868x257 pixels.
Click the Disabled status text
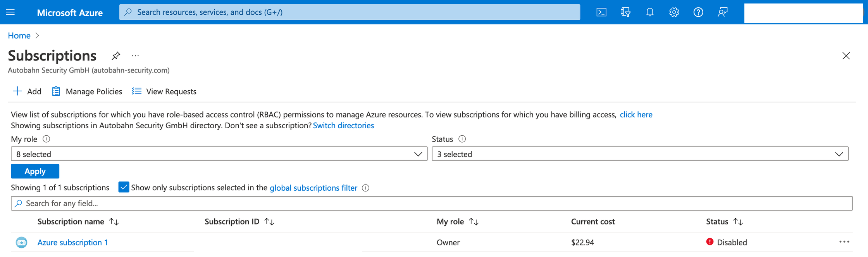coord(732,242)
